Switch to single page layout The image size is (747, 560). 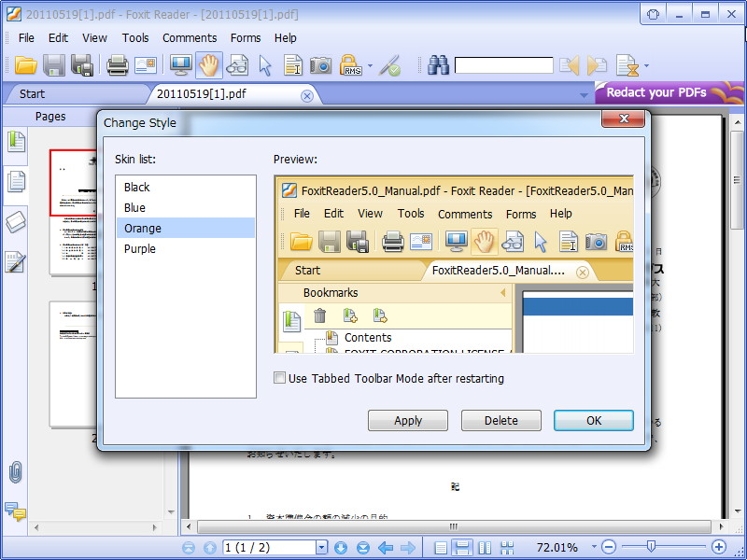pos(441,548)
